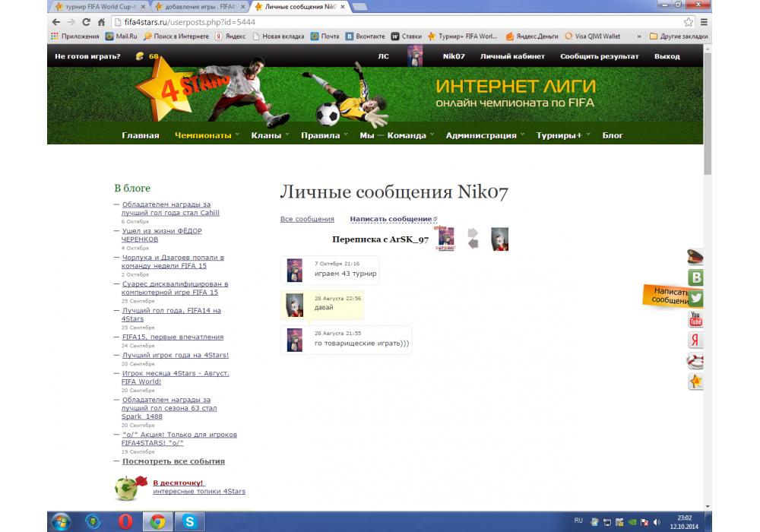Image resolution: width=760 pixels, height=532 pixels.
Task: Expand the 'Чемпионаты' navigation dropdown
Action: (x=206, y=135)
